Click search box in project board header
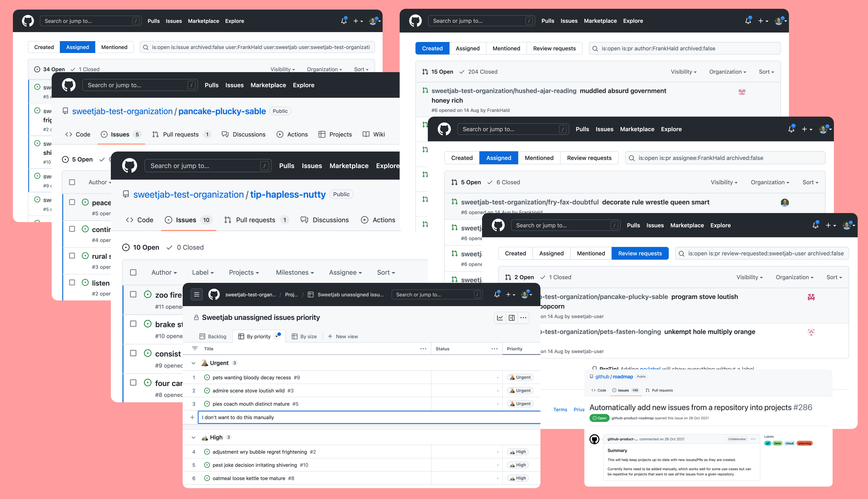This screenshot has width=868, height=499. click(437, 294)
